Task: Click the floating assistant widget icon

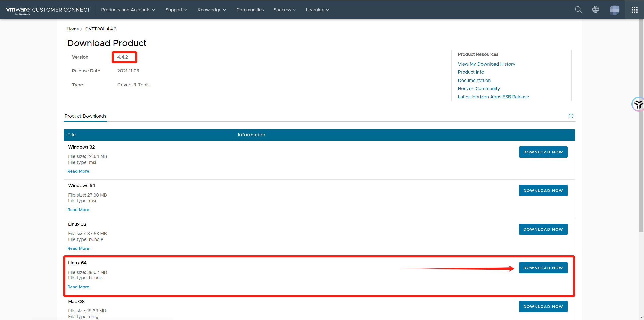Action: point(638,104)
